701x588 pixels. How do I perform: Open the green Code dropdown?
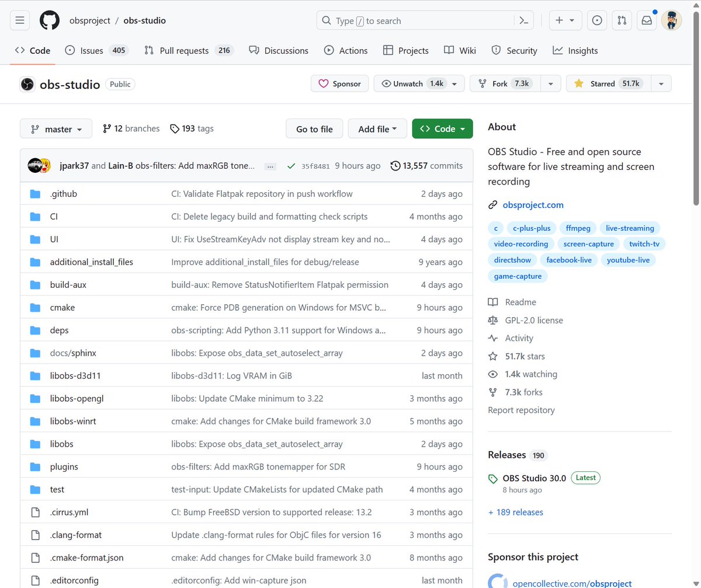coord(442,129)
